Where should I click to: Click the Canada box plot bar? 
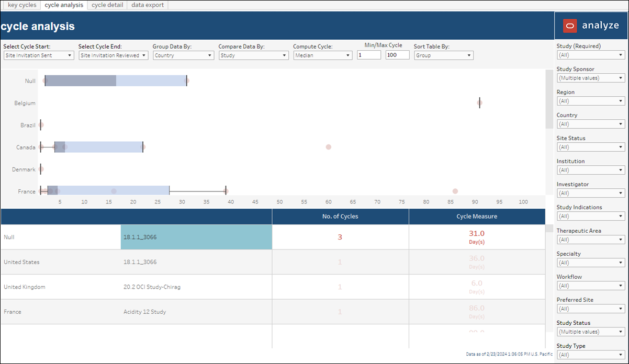click(98, 147)
